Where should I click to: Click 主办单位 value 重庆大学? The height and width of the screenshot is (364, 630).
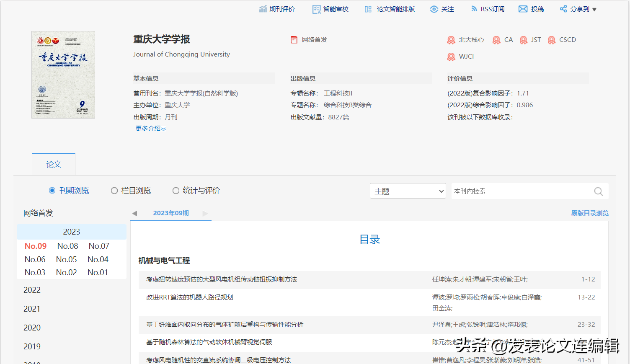pos(177,105)
